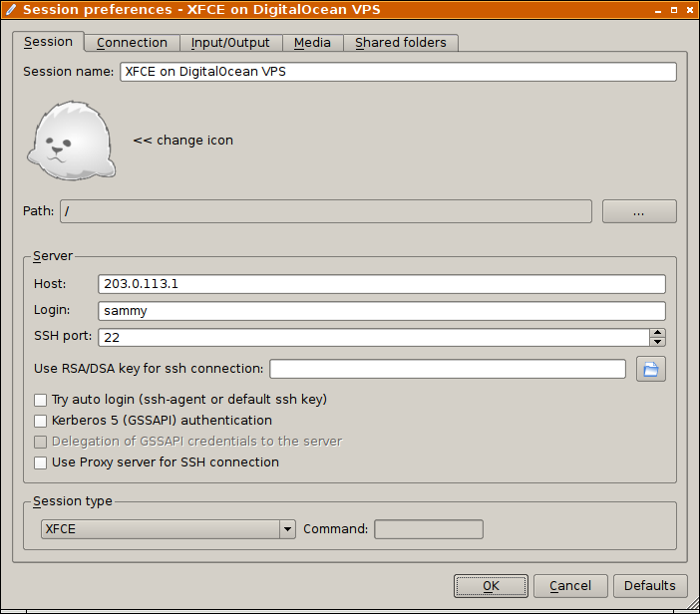The width and height of the screenshot is (700, 614).
Task: Restore settings with the Defaults button
Action: [650, 586]
